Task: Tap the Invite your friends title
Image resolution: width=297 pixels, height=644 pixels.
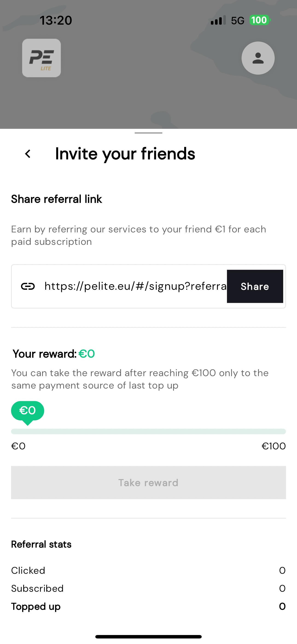Action: pyautogui.click(x=125, y=154)
